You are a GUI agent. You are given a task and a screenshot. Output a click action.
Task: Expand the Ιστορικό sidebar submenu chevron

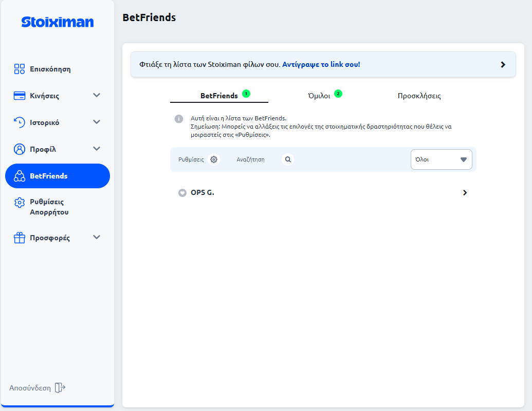[96, 122]
